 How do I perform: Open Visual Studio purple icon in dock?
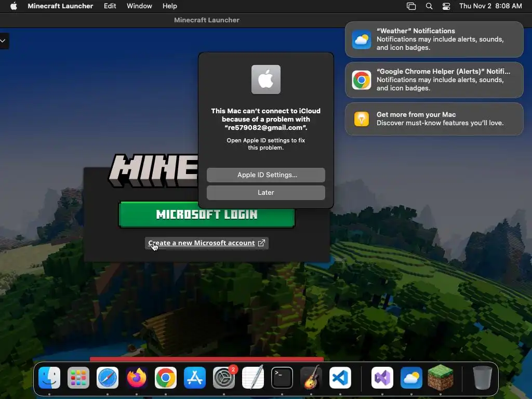click(382, 377)
